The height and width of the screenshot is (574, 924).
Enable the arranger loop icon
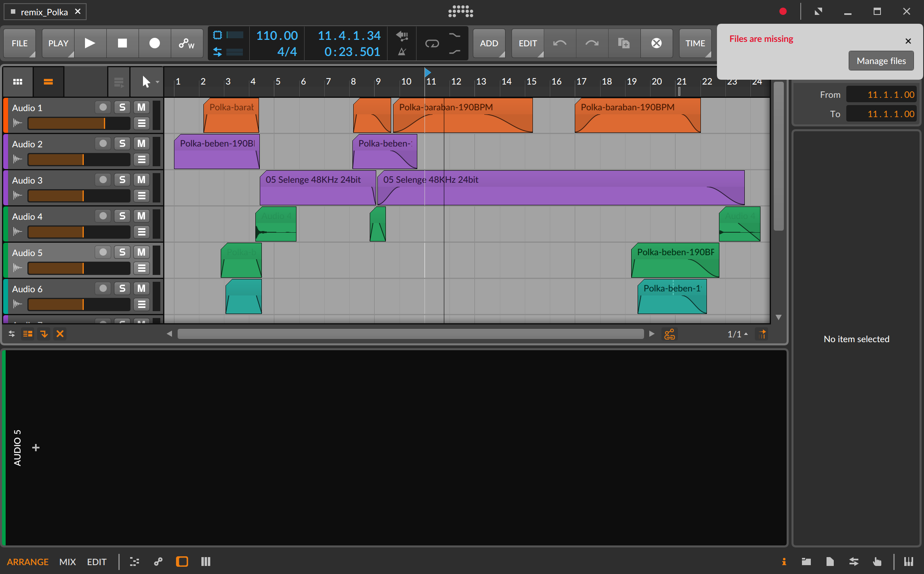point(432,43)
